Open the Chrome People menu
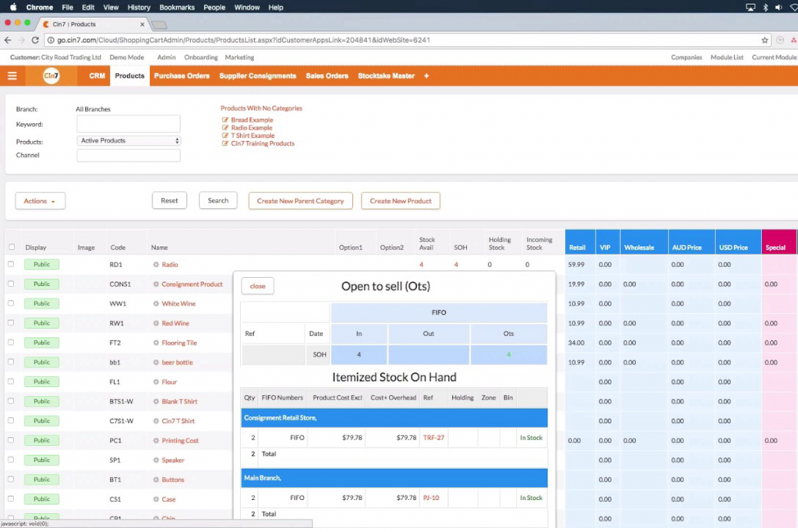The height and width of the screenshot is (532, 798). pyautogui.click(x=214, y=7)
